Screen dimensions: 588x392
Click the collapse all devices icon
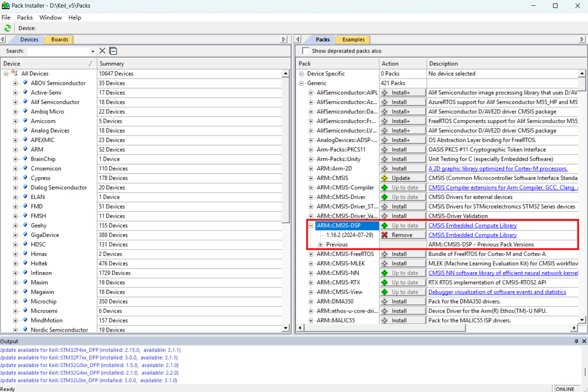click(x=113, y=51)
